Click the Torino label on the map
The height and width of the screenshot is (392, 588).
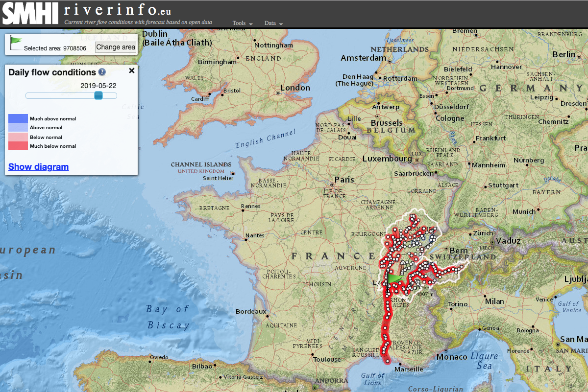tap(458, 304)
